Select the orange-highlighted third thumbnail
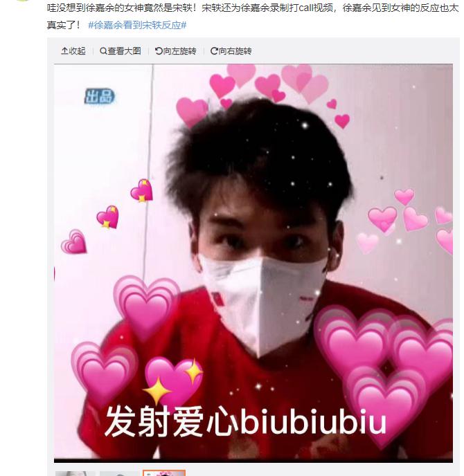The height and width of the screenshot is (476, 464). [x=164, y=473]
